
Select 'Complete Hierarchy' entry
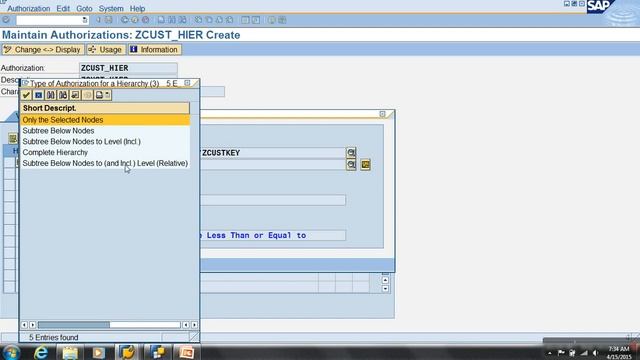(x=105, y=152)
